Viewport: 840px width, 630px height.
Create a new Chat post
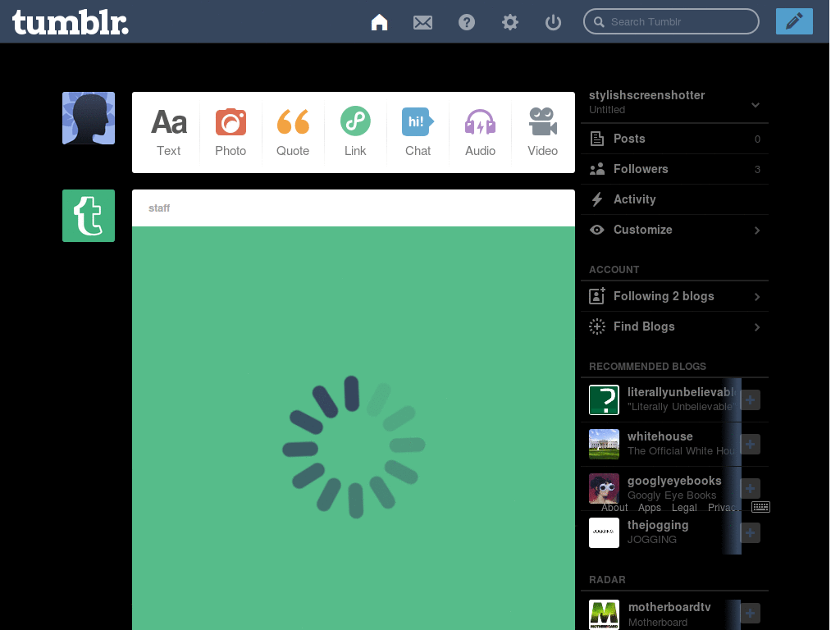pyautogui.click(x=418, y=132)
